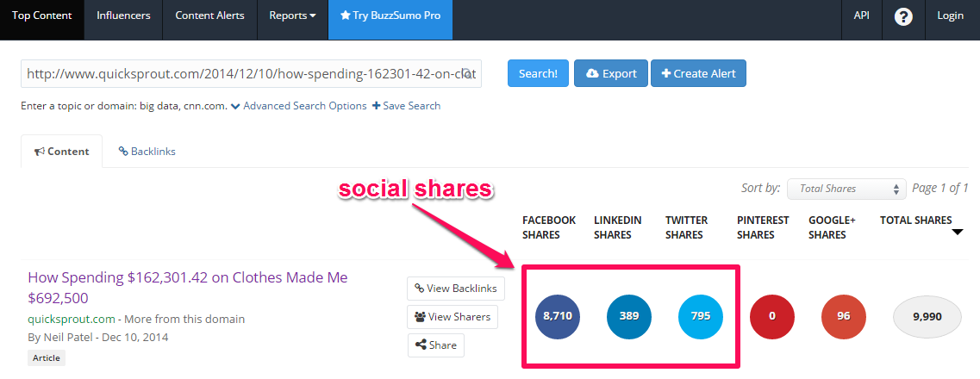The image size is (980, 379).
Task: Click the Pinterest shares circle showing 0
Action: click(x=772, y=316)
